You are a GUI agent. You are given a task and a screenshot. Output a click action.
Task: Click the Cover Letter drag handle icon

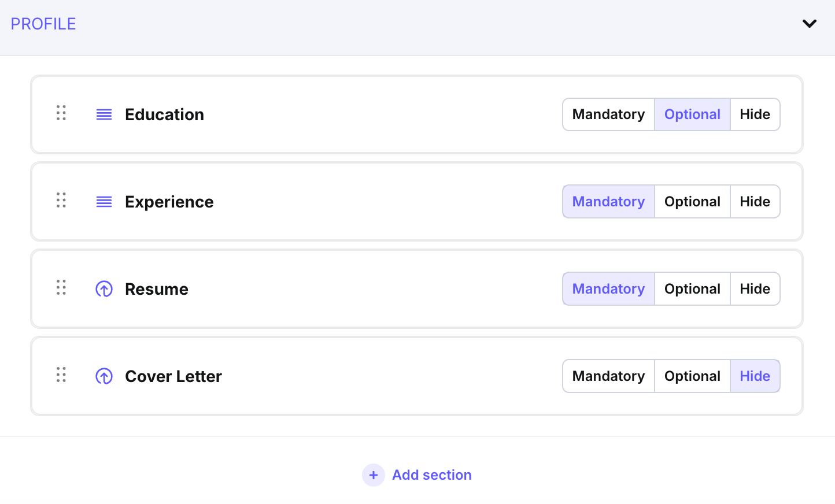pos(61,375)
